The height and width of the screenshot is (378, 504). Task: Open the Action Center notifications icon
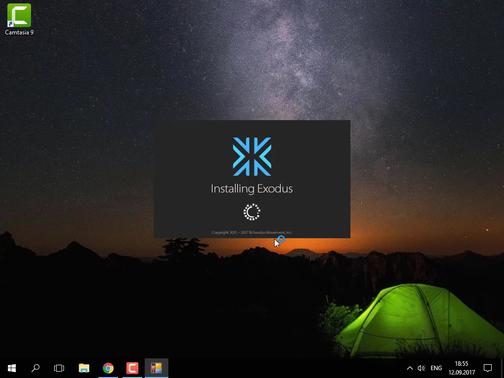(488, 368)
